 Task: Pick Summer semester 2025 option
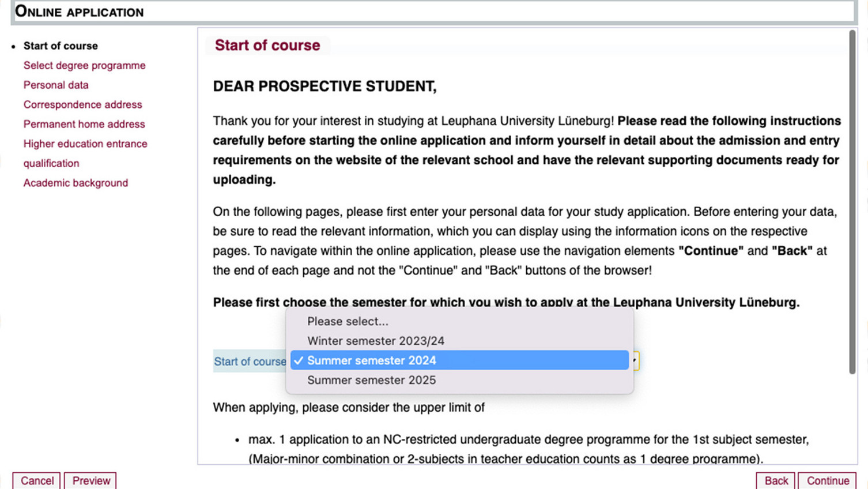[371, 380]
